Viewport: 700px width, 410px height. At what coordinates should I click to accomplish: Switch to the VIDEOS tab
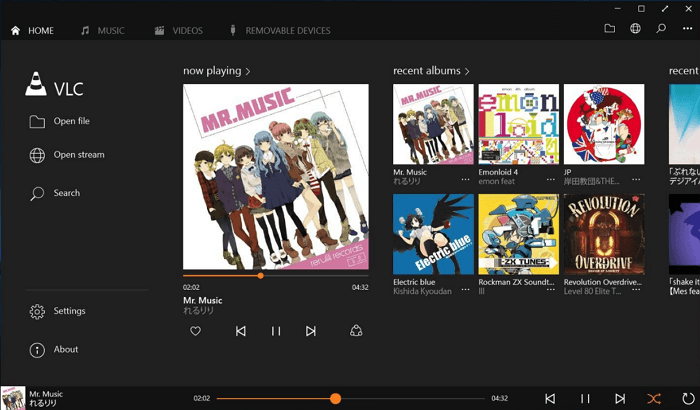[x=179, y=30]
